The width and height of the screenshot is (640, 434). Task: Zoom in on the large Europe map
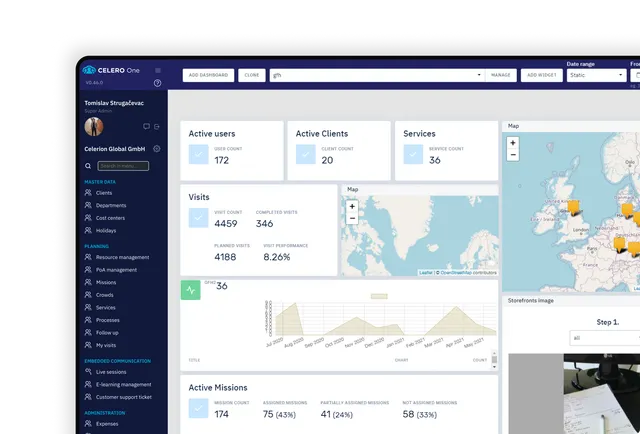[x=513, y=143]
